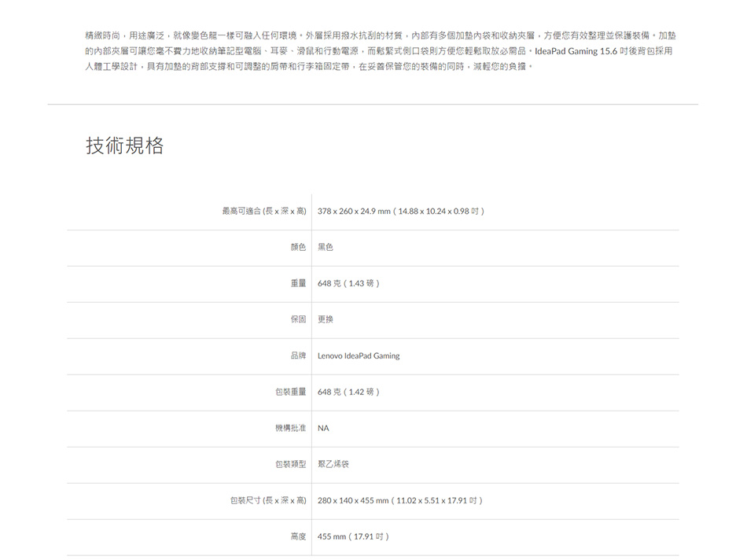Click the 包裝尺寸 (長 x 深 x 高) label
Screen dimensions: 747x560
pos(267,501)
